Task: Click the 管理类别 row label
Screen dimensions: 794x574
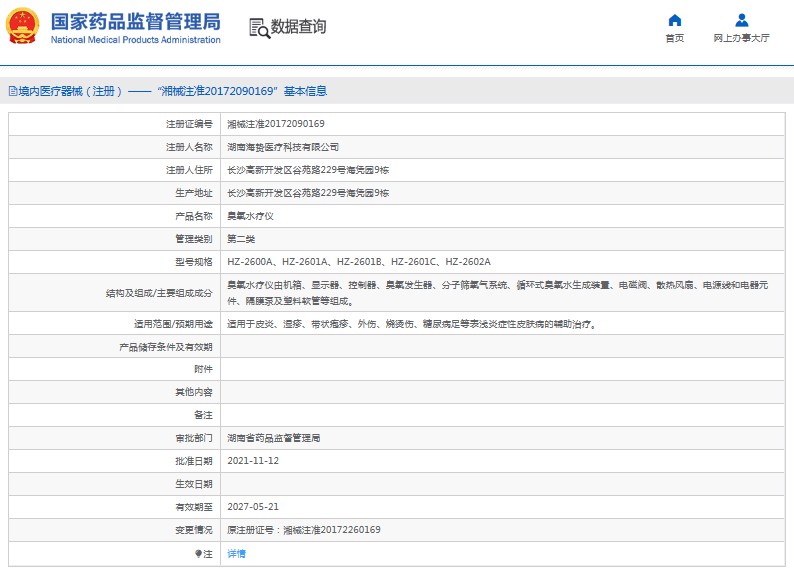Action: pyautogui.click(x=194, y=239)
